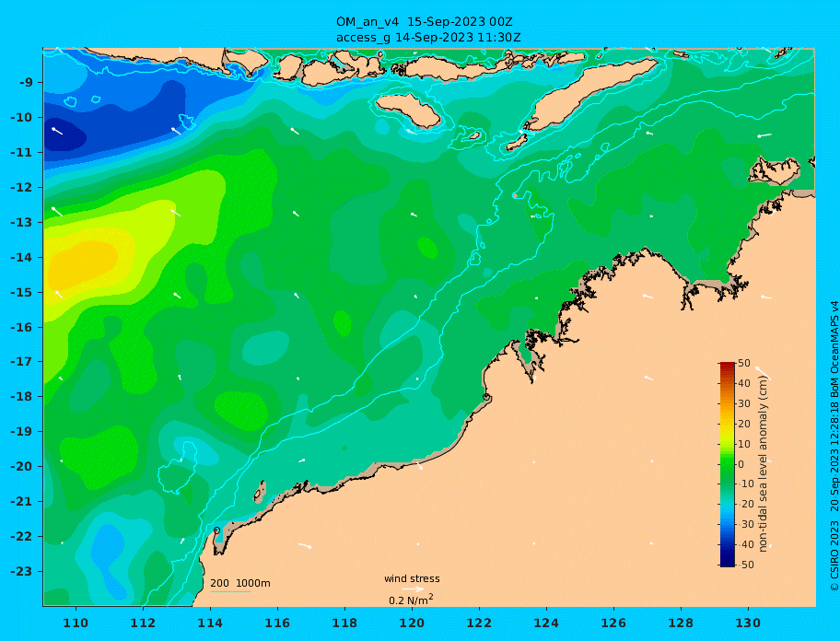Click longitude label 110
This screenshot has width=840, height=641.
pyautogui.click(x=76, y=623)
